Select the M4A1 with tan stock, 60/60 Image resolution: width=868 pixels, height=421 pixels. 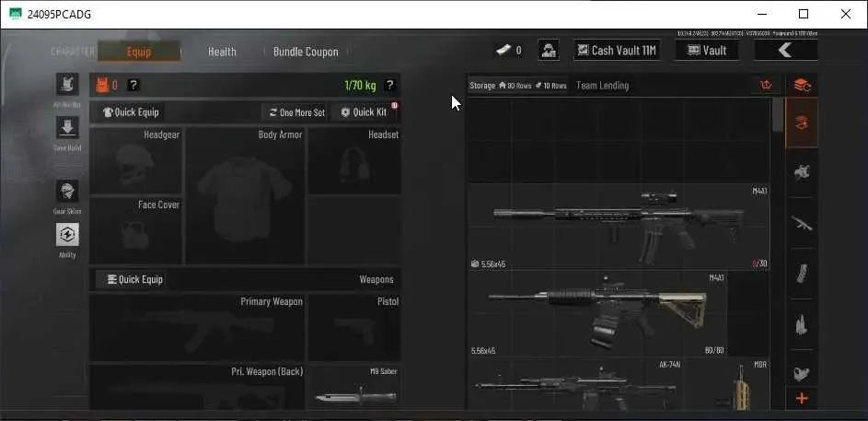[x=598, y=313]
